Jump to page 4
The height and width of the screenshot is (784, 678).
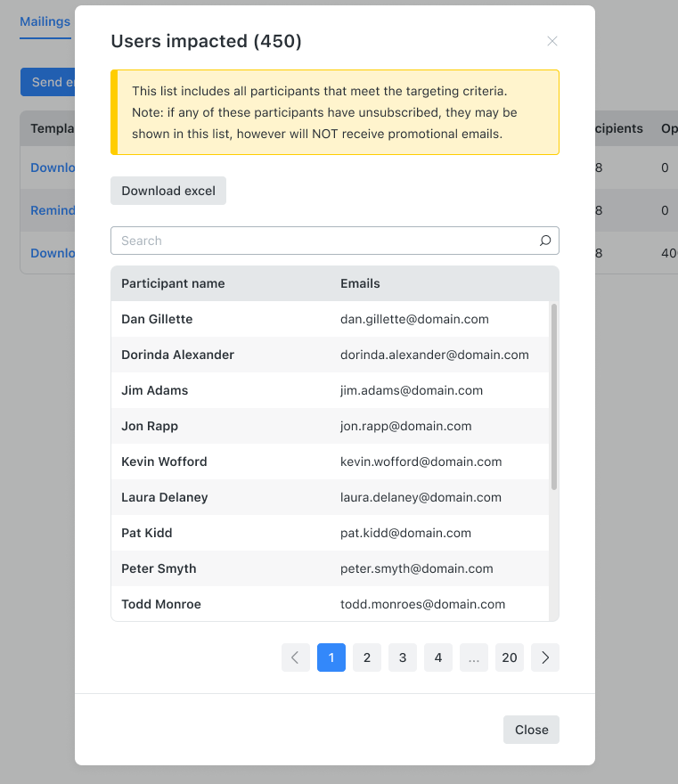tap(438, 657)
